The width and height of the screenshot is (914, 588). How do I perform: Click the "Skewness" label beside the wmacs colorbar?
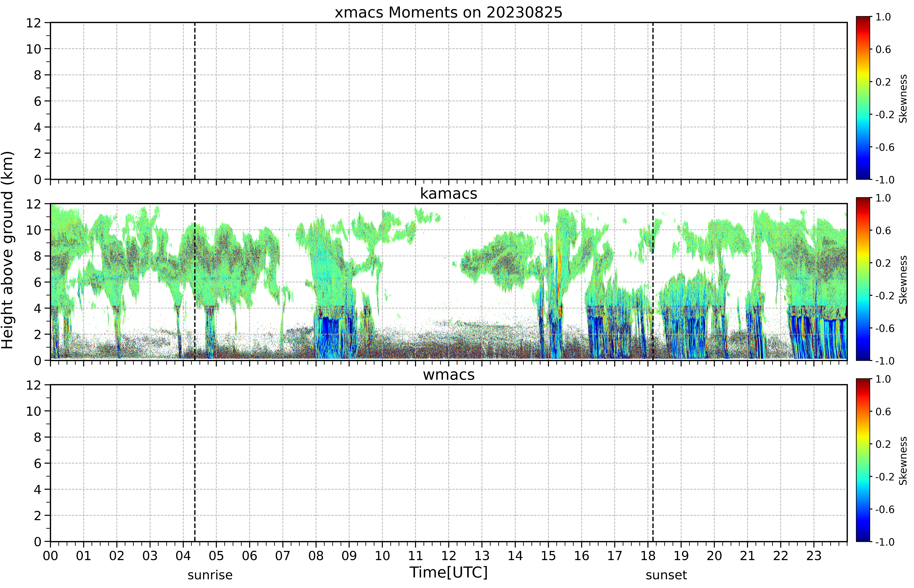(903, 461)
